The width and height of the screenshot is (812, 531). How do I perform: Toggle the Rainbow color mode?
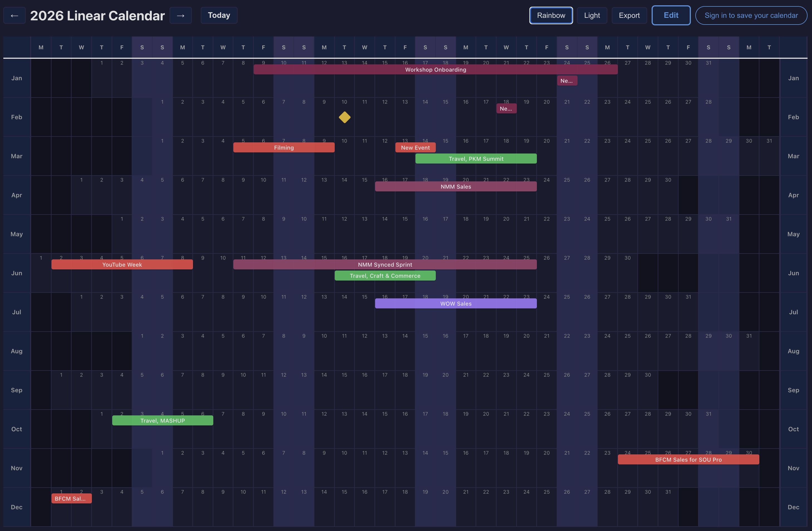coord(551,15)
